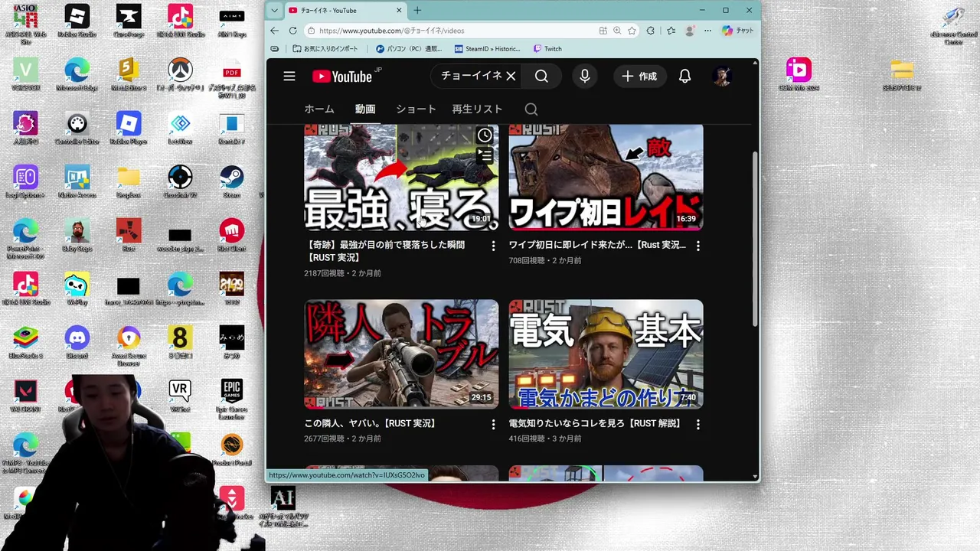Viewport: 980px width, 551px height.
Task: Open SteamID » Historic bookmark
Action: (x=487, y=49)
